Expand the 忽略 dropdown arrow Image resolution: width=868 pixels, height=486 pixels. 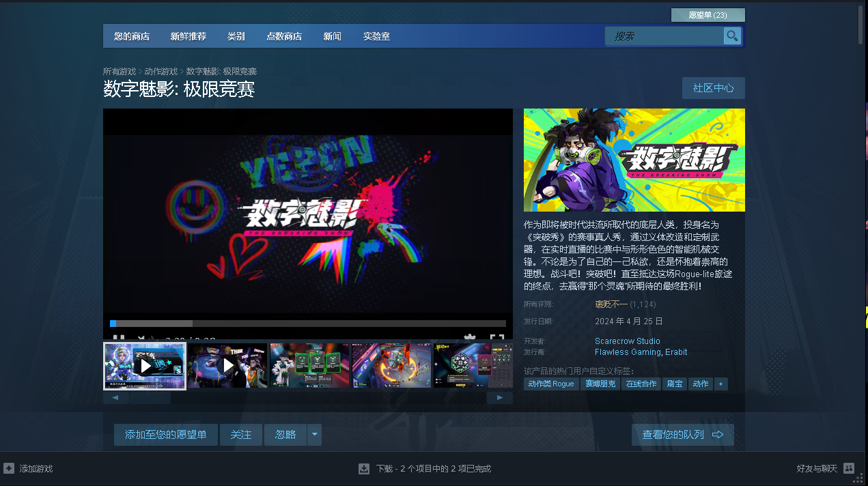click(314, 435)
